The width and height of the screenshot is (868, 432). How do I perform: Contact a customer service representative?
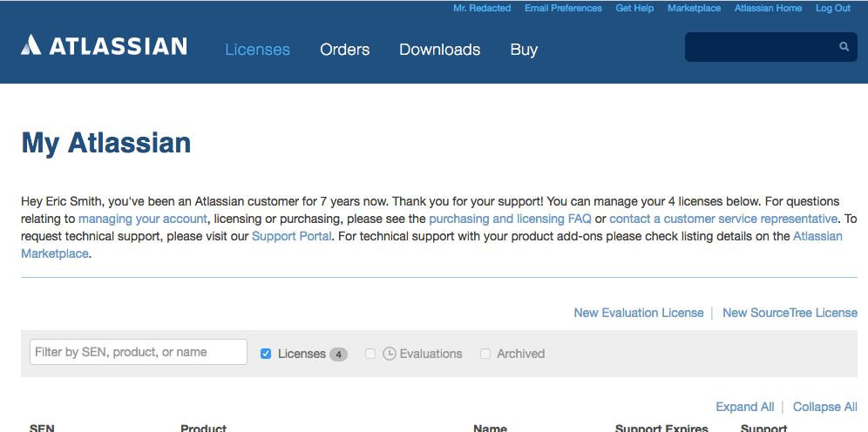(x=723, y=219)
